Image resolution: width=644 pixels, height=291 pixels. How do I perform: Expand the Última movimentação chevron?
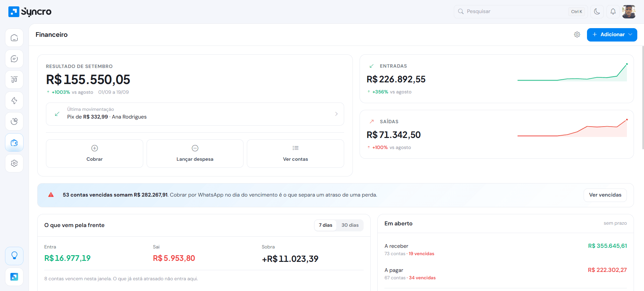336,114
